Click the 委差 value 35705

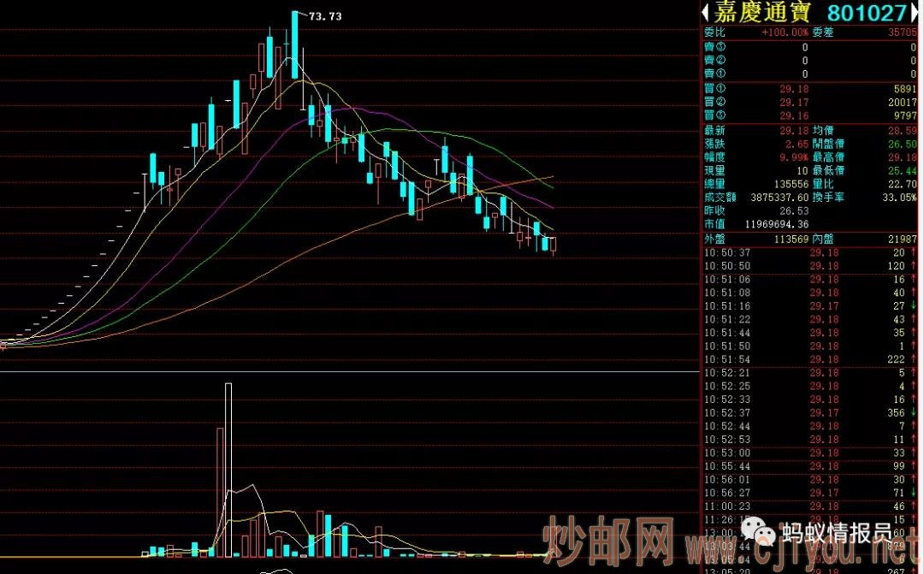click(x=903, y=33)
